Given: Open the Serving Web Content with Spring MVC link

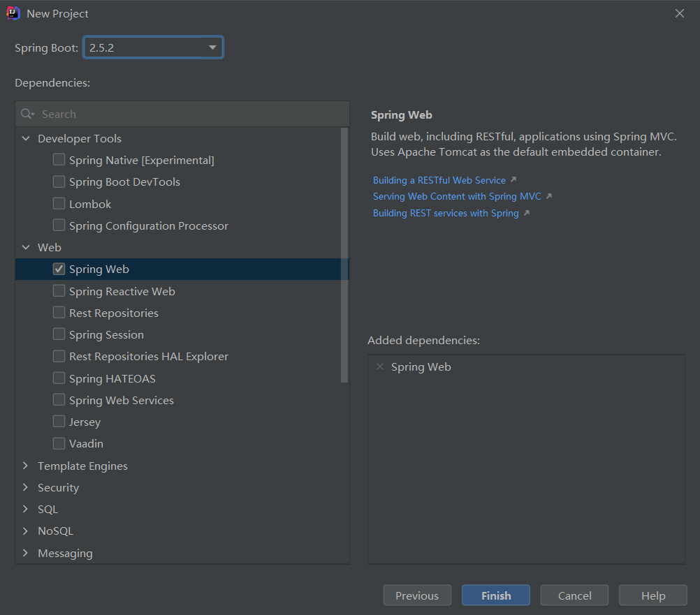Looking at the screenshot, I should [x=457, y=197].
